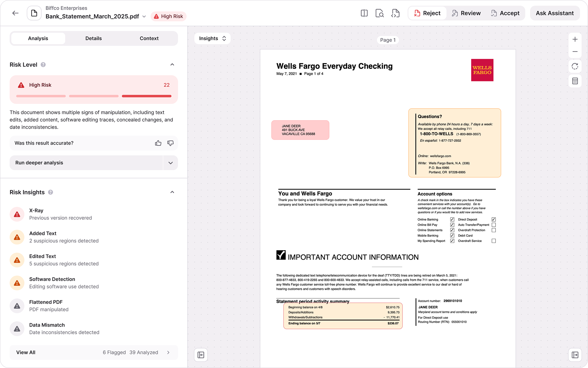Open the Flattened PDF insight row

click(x=94, y=306)
